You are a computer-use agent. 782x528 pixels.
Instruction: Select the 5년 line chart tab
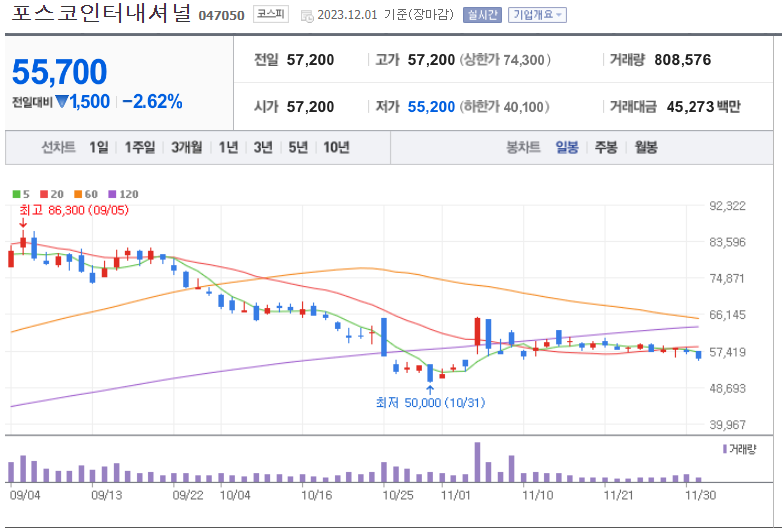pos(298,147)
